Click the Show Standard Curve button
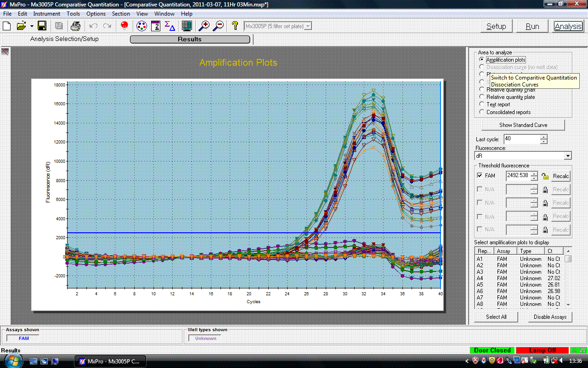The height and width of the screenshot is (368, 588). 523,125
